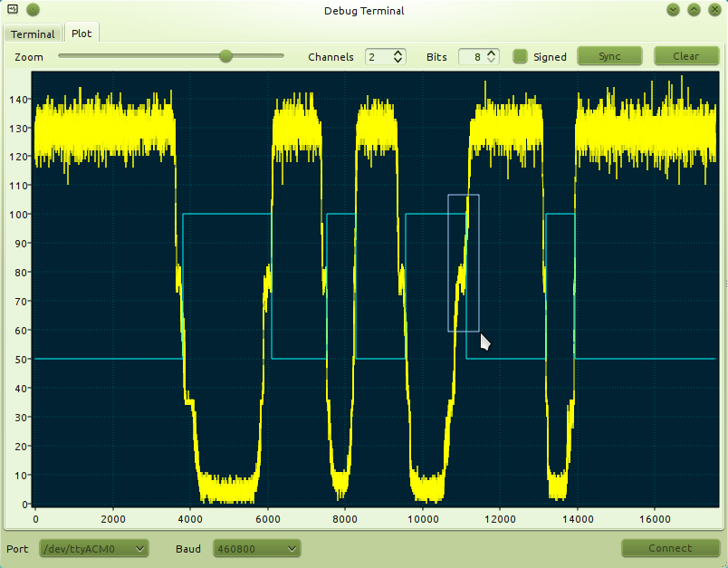Decrement the Bits value with down arrow
The image size is (728, 568).
point(491,61)
